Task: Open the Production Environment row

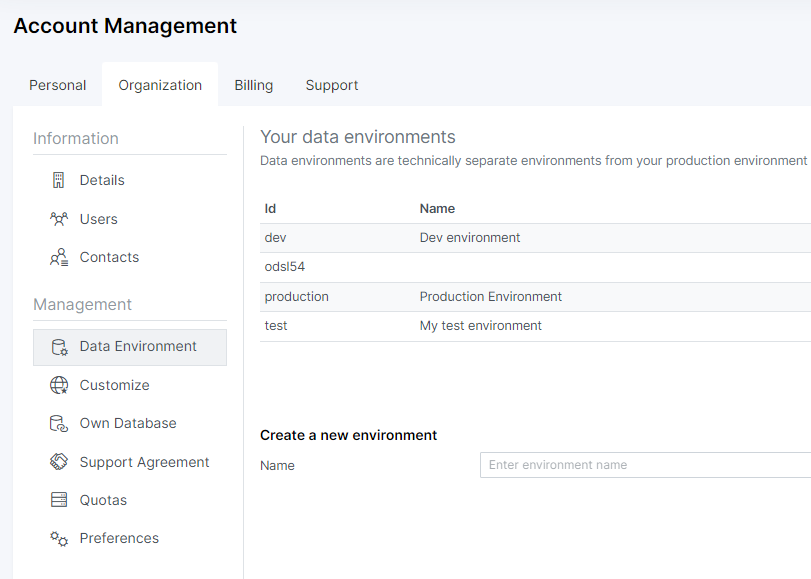Action: coord(490,297)
